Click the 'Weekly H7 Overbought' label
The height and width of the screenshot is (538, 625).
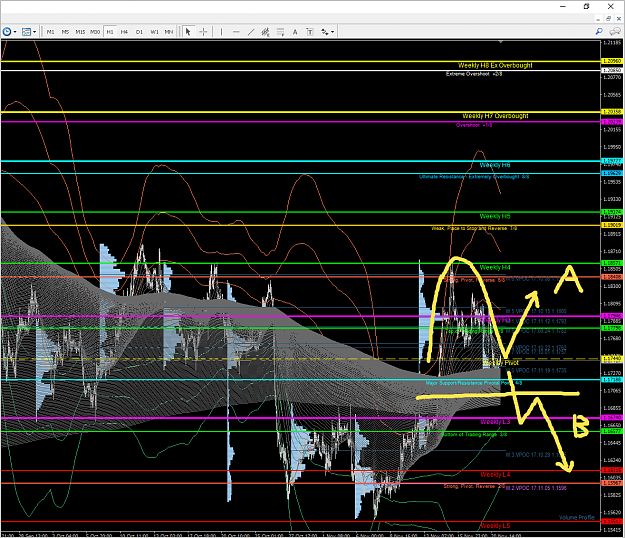click(x=495, y=116)
